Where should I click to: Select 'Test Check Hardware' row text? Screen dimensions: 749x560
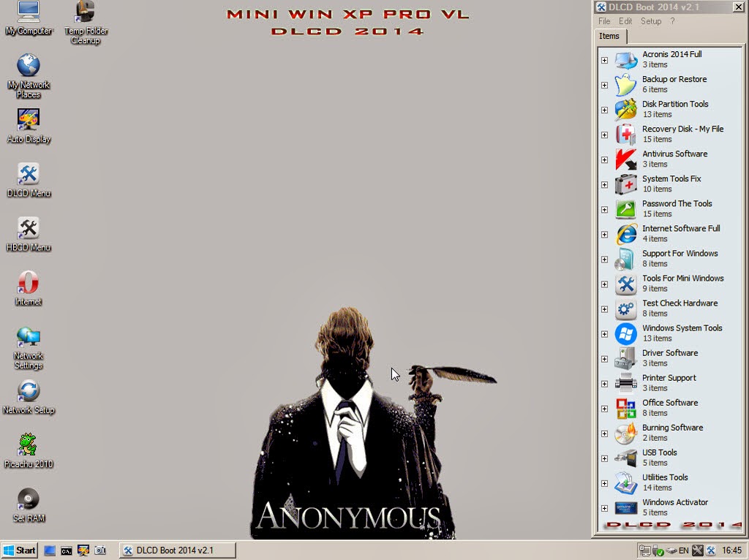[x=680, y=303]
